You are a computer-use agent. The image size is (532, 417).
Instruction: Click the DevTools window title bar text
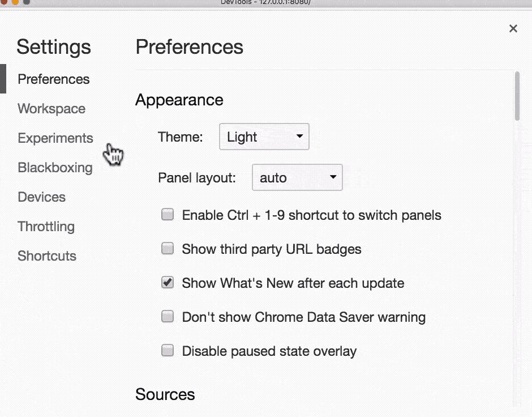265,2
